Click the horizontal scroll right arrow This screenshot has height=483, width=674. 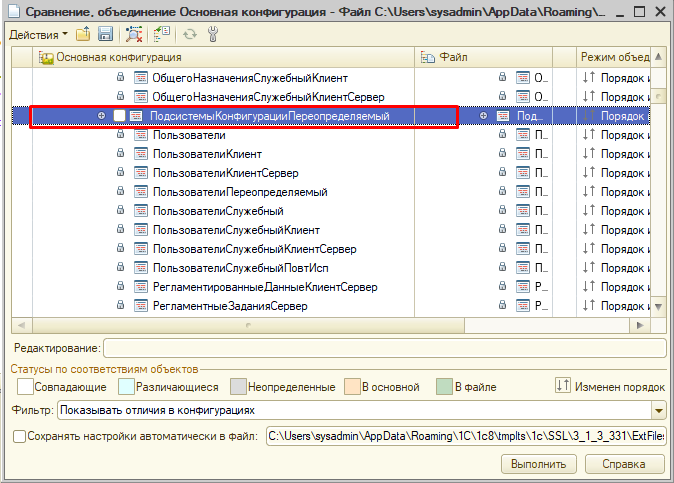click(640, 325)
